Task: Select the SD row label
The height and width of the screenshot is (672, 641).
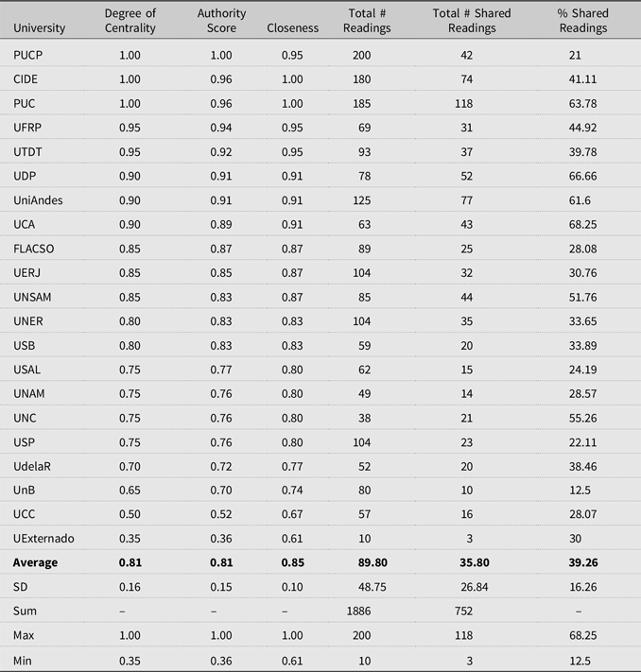Action: [x=20, y=587]
